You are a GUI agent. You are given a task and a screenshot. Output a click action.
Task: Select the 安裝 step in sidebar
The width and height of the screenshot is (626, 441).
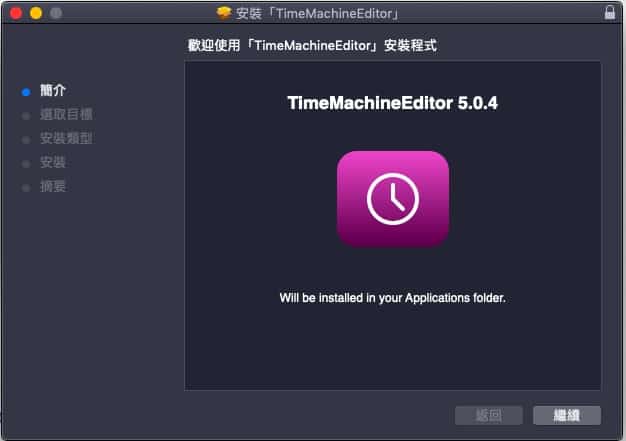point(53,162)
